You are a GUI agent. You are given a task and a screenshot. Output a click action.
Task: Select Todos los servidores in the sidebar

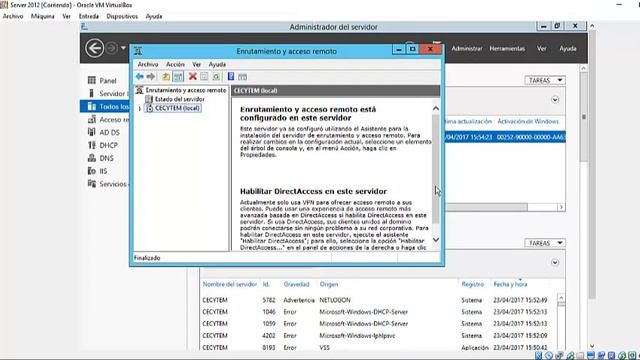click(104, 107)
